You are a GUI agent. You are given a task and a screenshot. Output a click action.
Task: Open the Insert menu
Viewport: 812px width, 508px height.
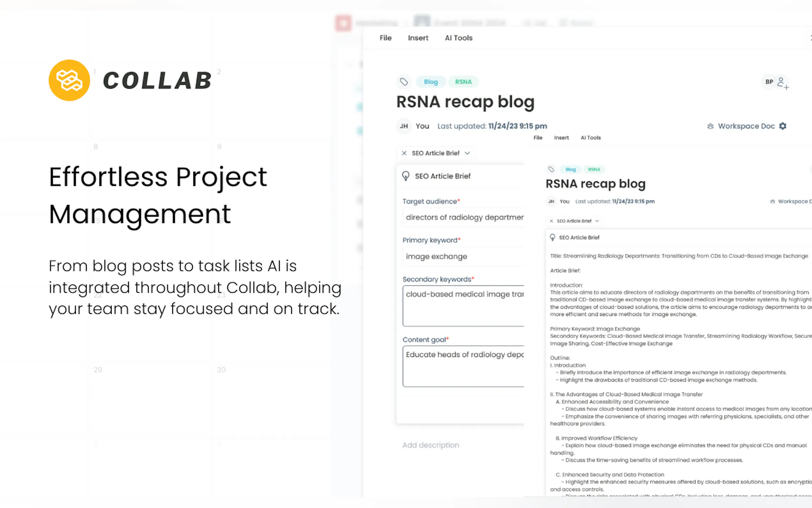(x=418, y=38)
